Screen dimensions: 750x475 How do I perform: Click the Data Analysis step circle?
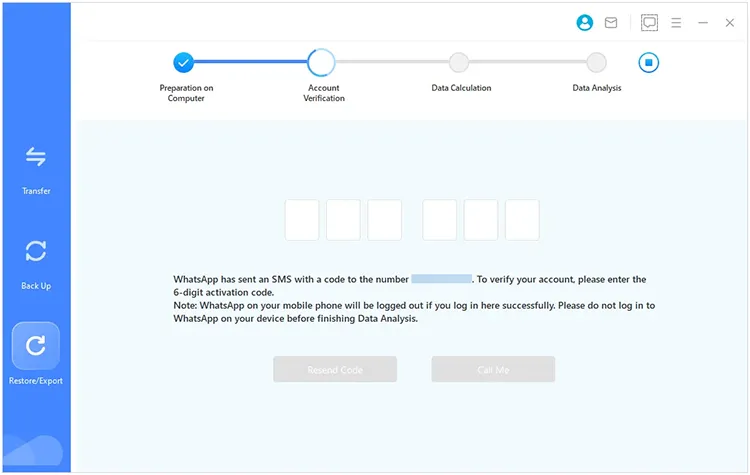click(596, 63)
